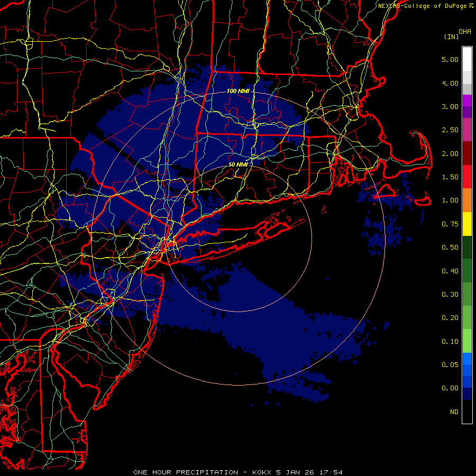Select the white swatch beside 5.00
The width and height of the screenshot is (476, 476).
tap(467, 59)
